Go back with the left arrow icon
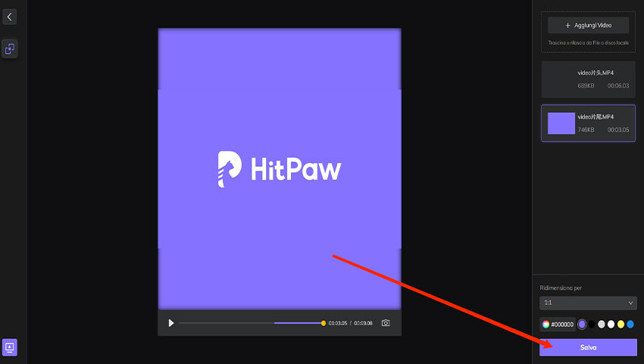The width and height of the screenshot is (644, 364). click(9, 17)
